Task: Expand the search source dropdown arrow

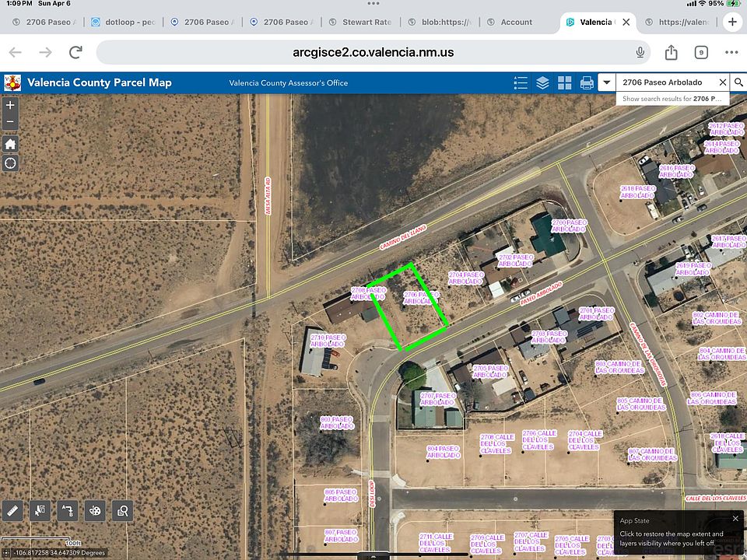Action: pyautogui.click(x=606, y=82)
